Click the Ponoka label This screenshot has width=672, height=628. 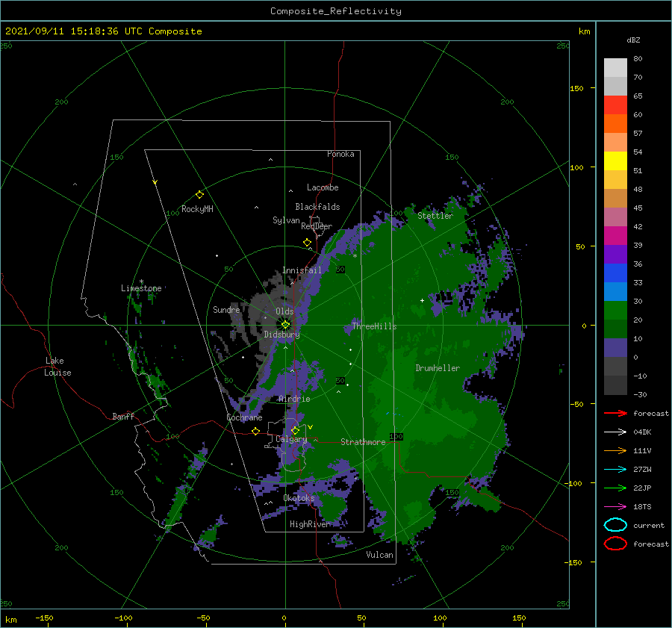(x=340, y=154)
